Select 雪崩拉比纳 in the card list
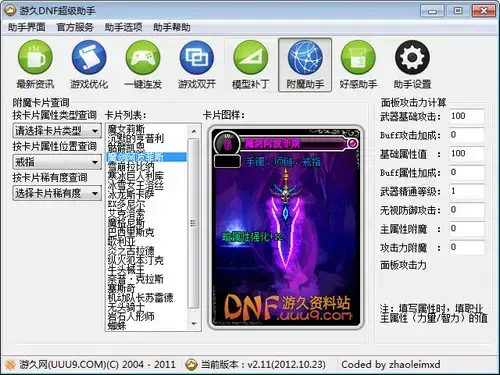Screen dimensions: 500x375 point(131,166)
